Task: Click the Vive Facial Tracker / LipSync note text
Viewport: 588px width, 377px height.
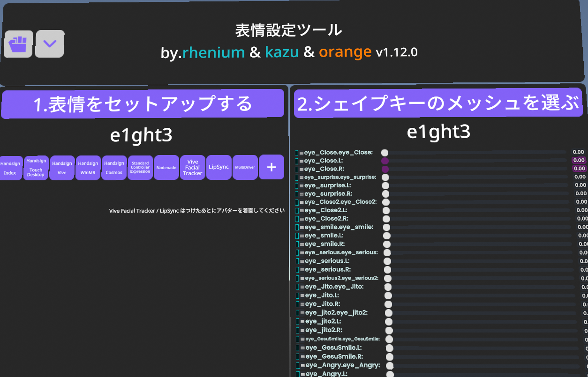Action: (197, 211)
